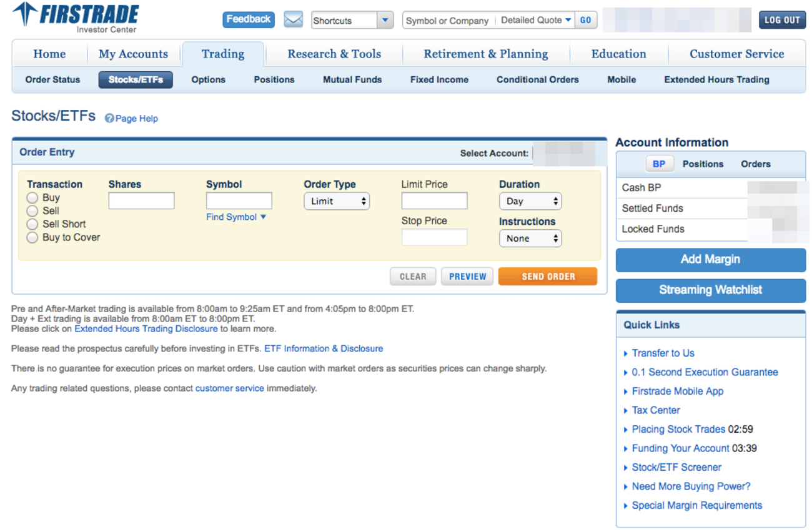Open the Research & Tools tab

(334, 54)
